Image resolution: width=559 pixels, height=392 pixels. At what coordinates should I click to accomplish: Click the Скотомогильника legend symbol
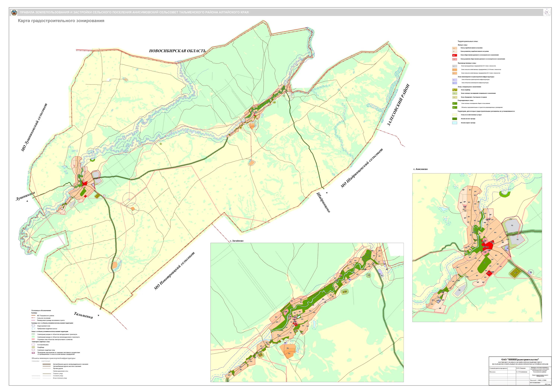coord(33,345)
